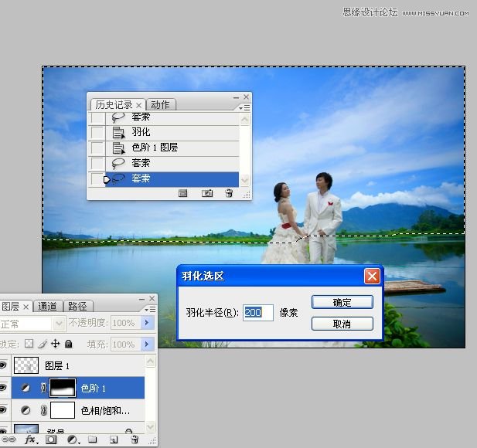
Task: Close the 图层 tab with its x
Action: (x=26, y=307)
